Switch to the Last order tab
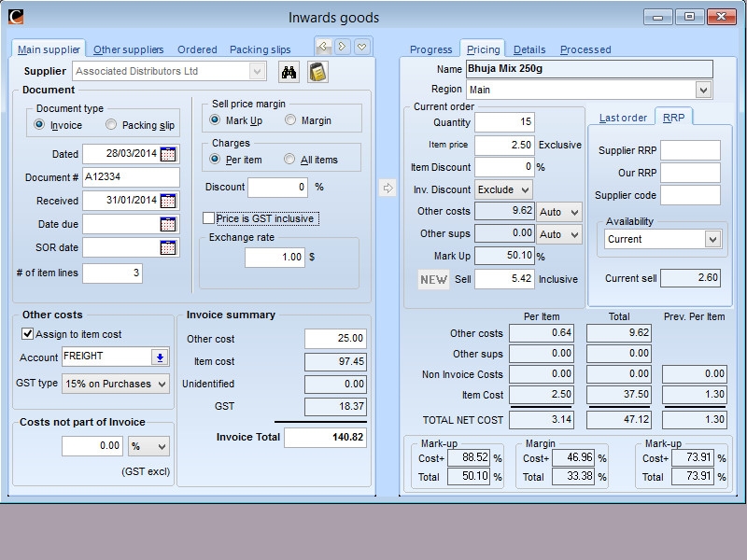 623,118
